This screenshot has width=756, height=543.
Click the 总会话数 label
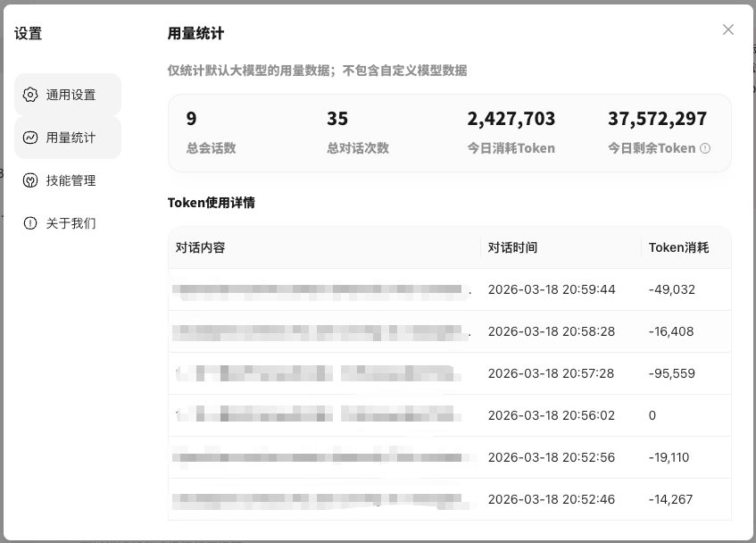pyautogui.click(x=212, y=148)
